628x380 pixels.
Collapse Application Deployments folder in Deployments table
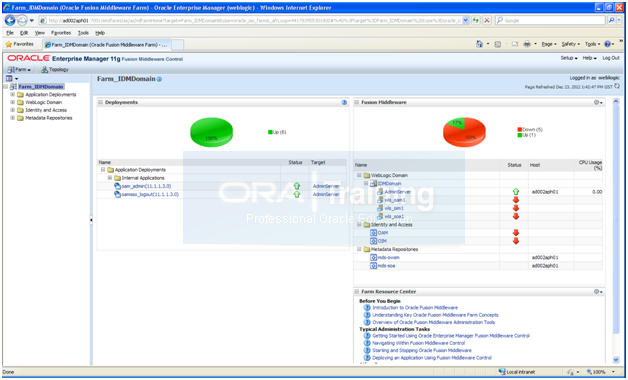pyautogui.click(x=103, y=170)
